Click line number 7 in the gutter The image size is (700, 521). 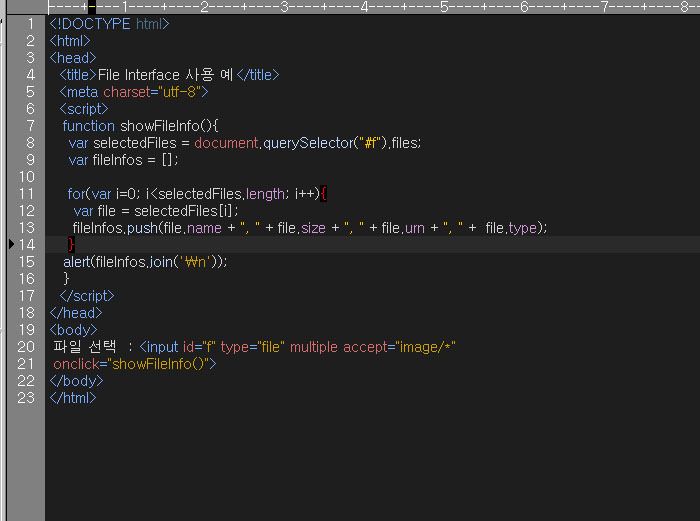(30, 126)
